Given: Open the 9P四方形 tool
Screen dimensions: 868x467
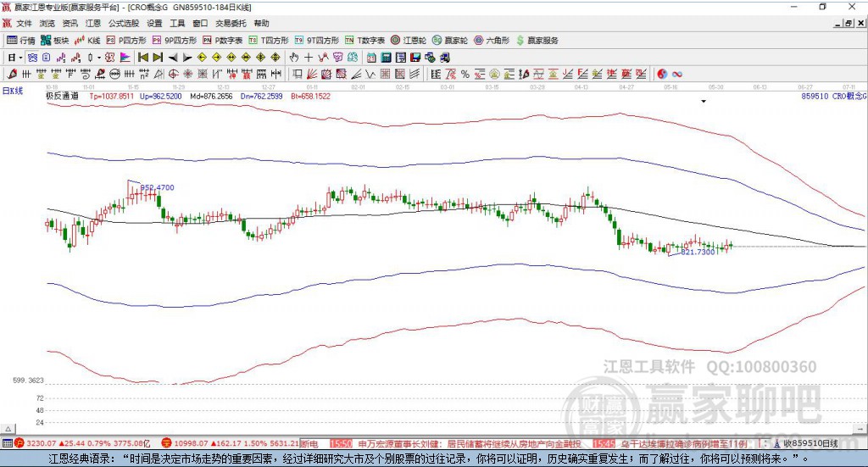Looking at the screenshot, I should [175, 41].
